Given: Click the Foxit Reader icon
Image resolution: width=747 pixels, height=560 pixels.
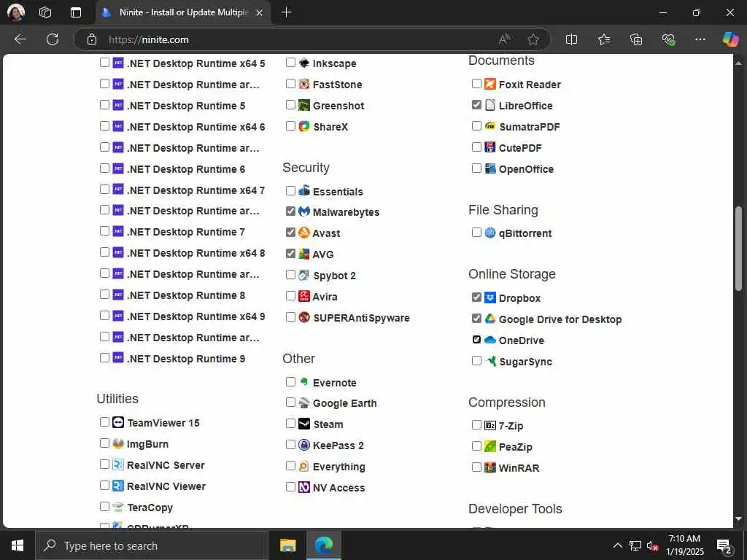Looking at the screenshot, I should [x=490, y=84].
